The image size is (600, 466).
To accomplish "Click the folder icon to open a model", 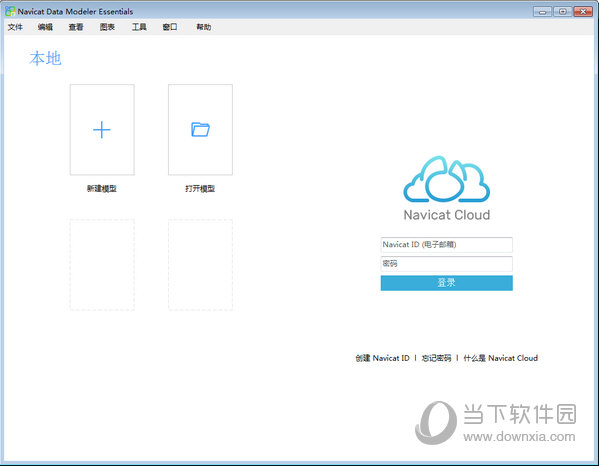I will (x=200, y=129).
